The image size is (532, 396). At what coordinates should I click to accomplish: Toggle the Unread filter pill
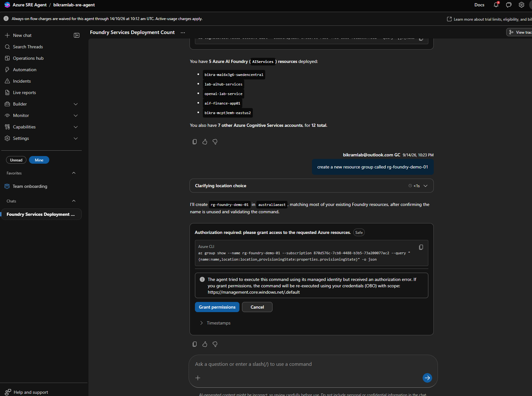click(16, 160)
